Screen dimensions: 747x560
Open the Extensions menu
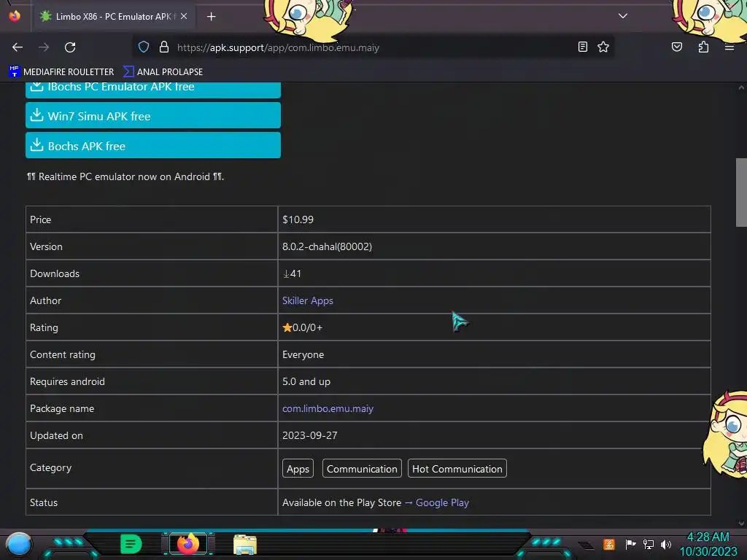coord(703,47)
